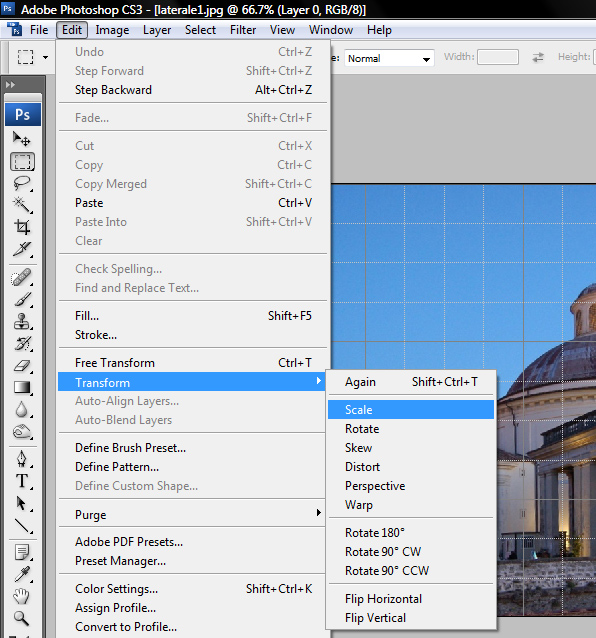596x638 pixels.
Task: Choose Flip Horizontal
Action: 411,599
